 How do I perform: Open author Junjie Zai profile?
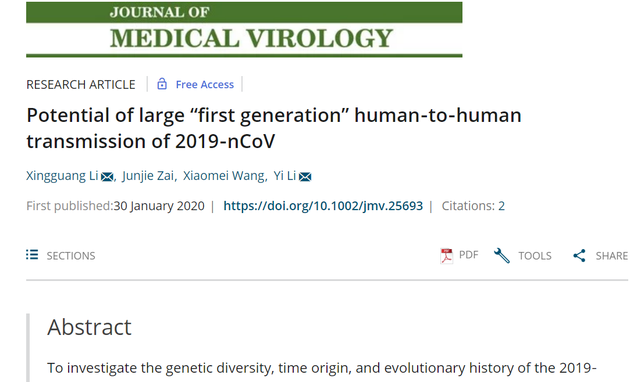[148, 176]
